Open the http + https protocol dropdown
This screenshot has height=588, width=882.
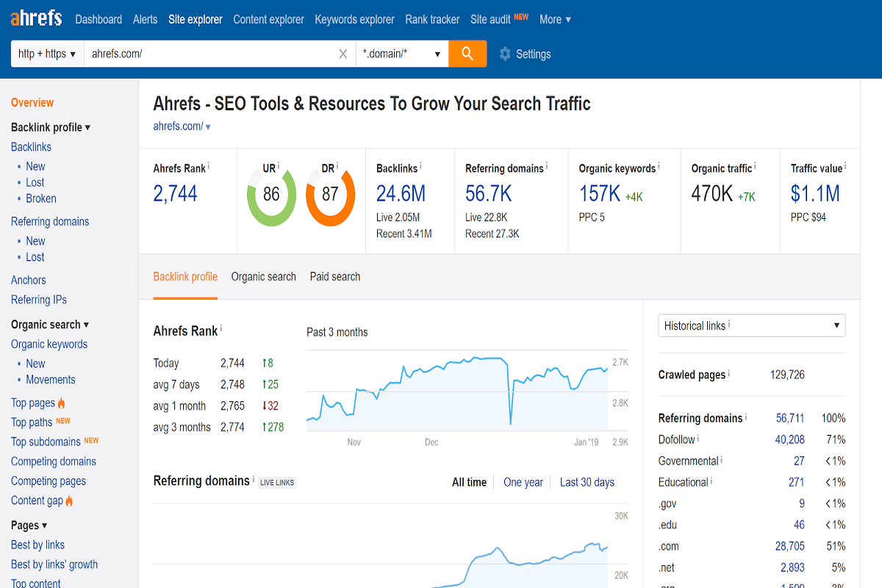point(47,54)
